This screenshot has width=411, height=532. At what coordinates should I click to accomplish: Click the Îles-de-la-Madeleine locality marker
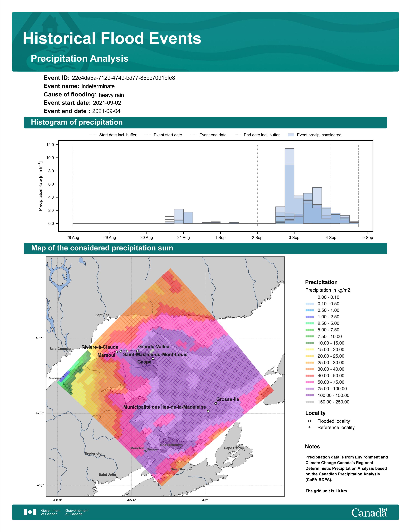(x=208, y=411)
